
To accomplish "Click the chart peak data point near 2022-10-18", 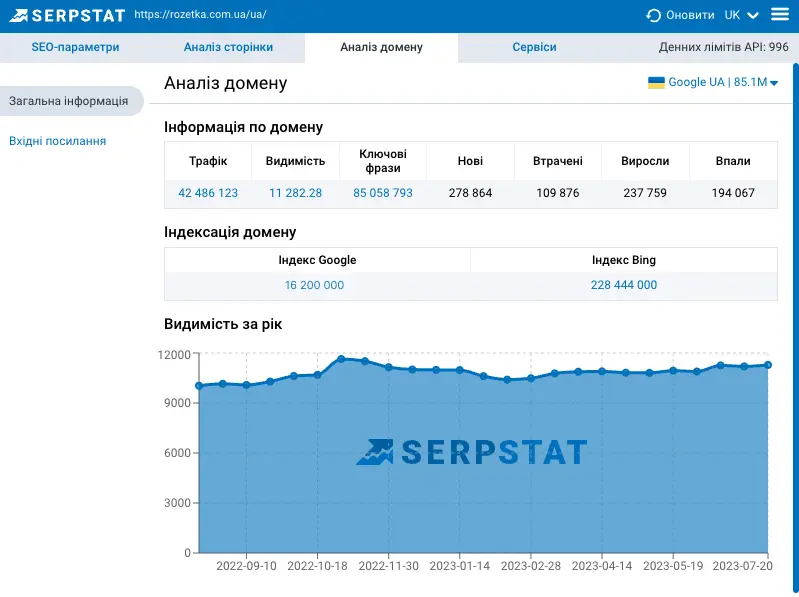I will (341, 359).
